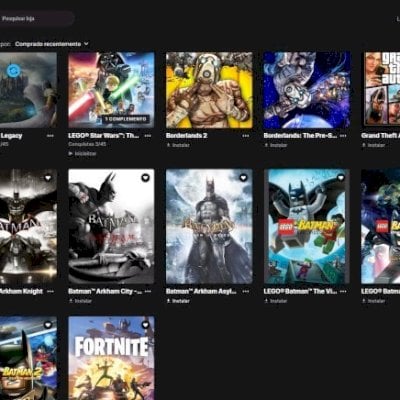
Task: Toggle favorite heart on Batman Arkham Knight cover
Action: 48,178
